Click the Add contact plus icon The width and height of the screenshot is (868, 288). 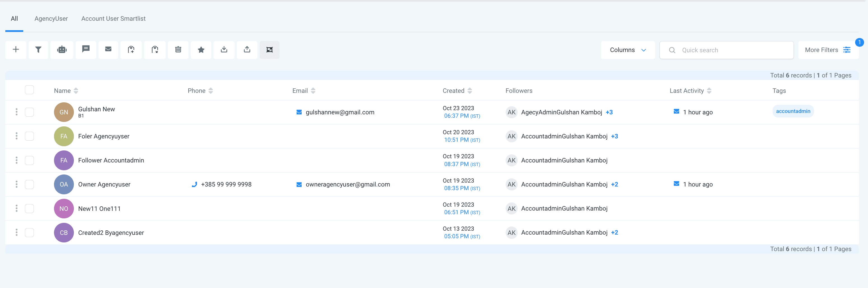click(x=16, y=50)
